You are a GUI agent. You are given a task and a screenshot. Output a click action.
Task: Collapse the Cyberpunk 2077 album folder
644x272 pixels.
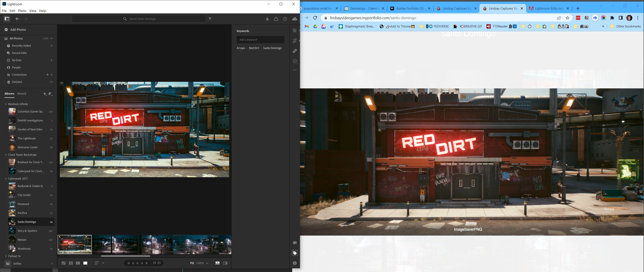(x=6, y=179)
